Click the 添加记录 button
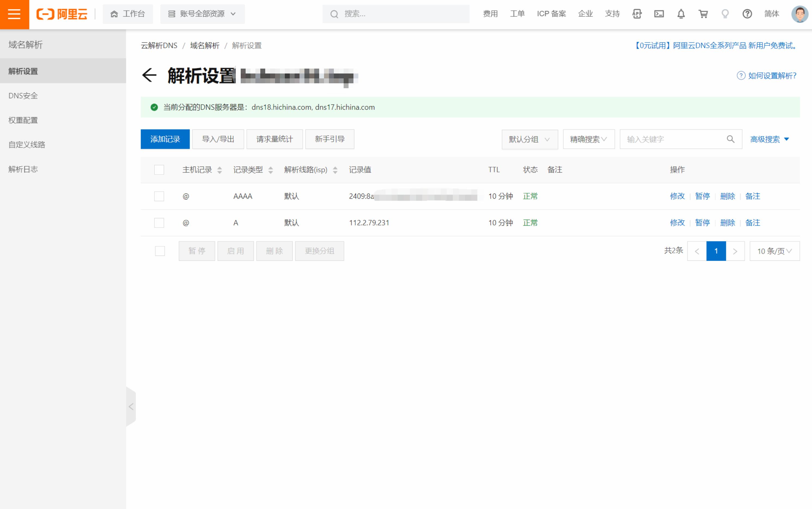812x509 pixels. pyautogui.click(x=165, y=139)
